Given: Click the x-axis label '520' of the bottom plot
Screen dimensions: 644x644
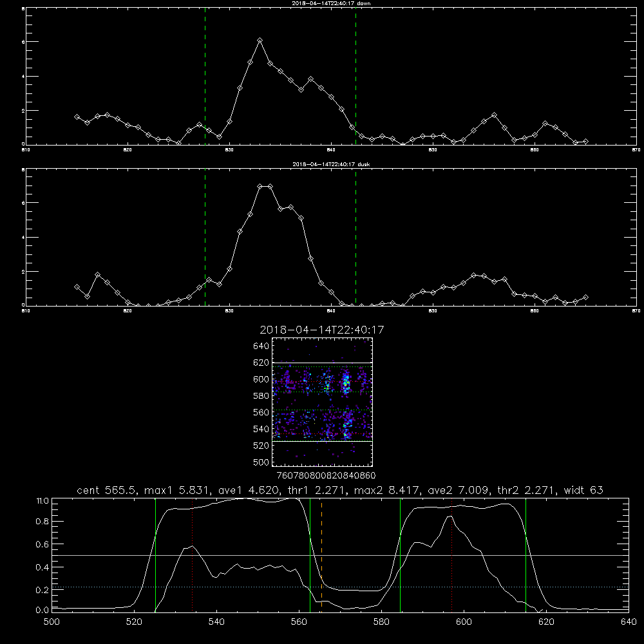Looking at the screenshot, I should pos(134,622).
